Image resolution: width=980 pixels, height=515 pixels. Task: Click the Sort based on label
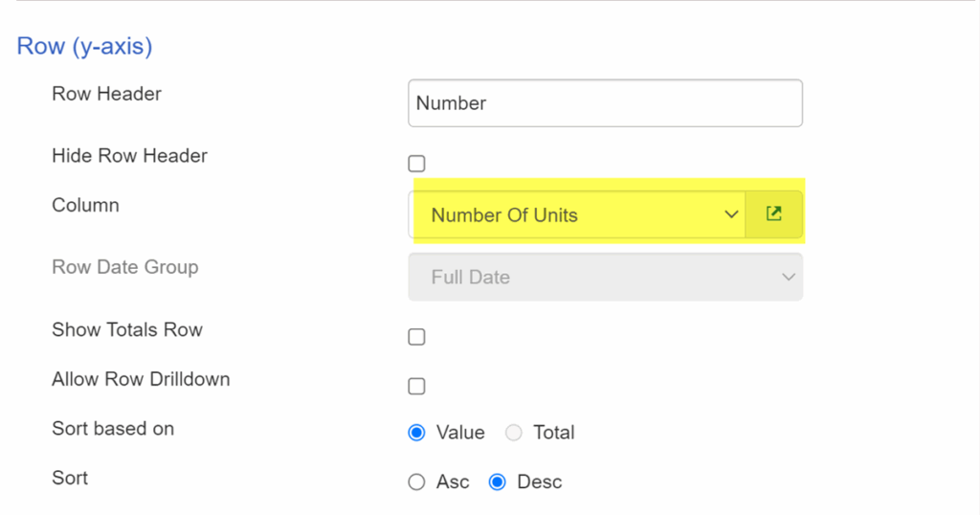(113, 429)
